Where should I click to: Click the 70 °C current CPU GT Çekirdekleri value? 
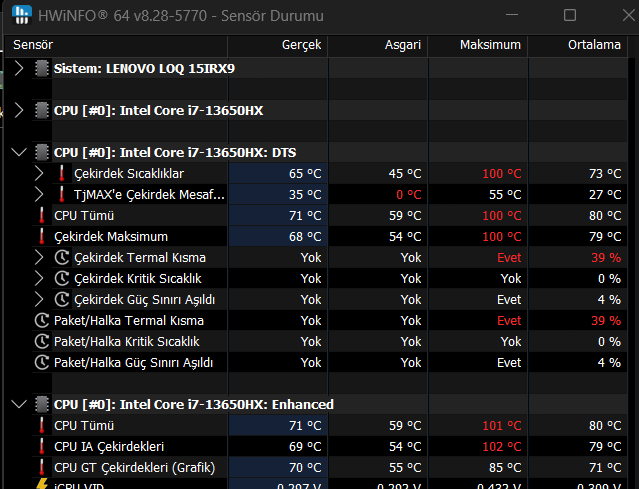tap(305, 467)
